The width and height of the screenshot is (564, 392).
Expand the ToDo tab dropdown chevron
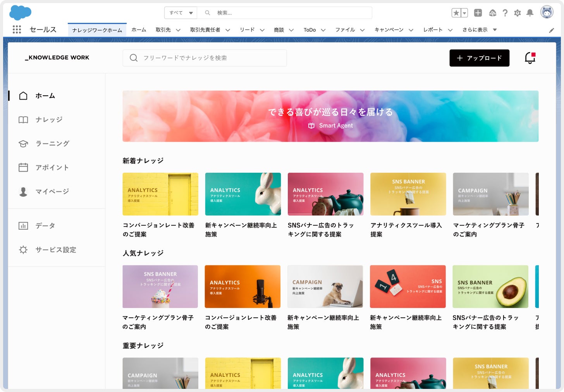pos(323,30)
